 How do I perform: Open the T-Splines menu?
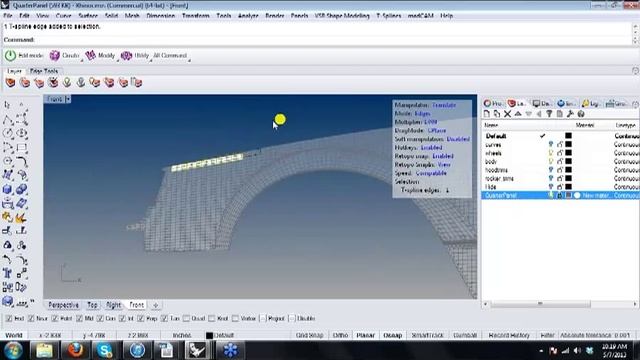(x=389, y=16)
